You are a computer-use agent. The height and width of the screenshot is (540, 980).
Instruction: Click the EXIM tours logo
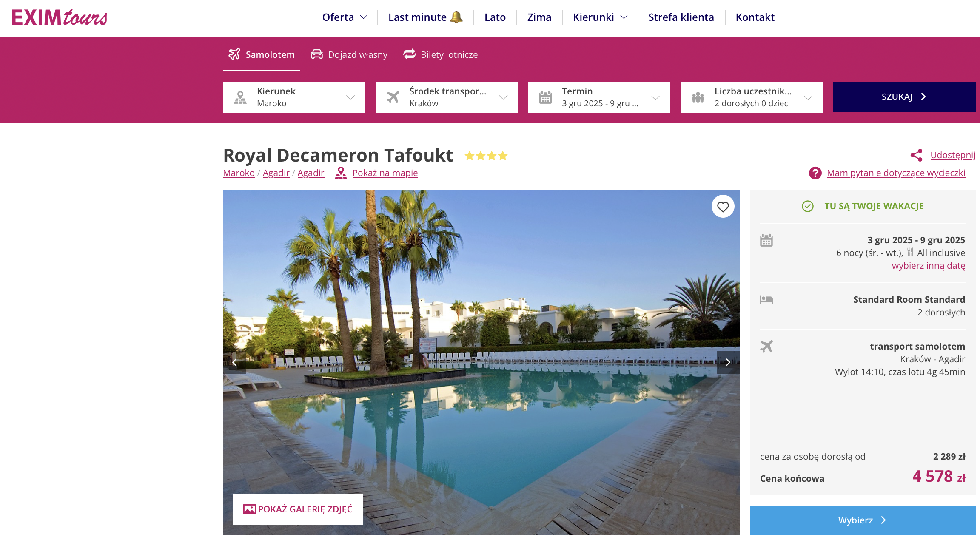(x=60, y=17)
